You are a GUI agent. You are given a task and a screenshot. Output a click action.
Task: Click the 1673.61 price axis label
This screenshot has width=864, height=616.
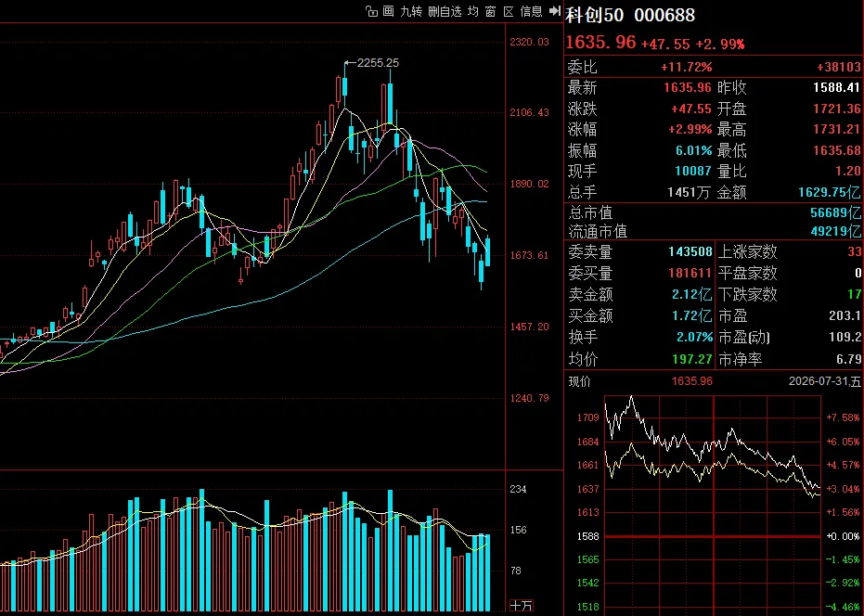click(529, 255)
